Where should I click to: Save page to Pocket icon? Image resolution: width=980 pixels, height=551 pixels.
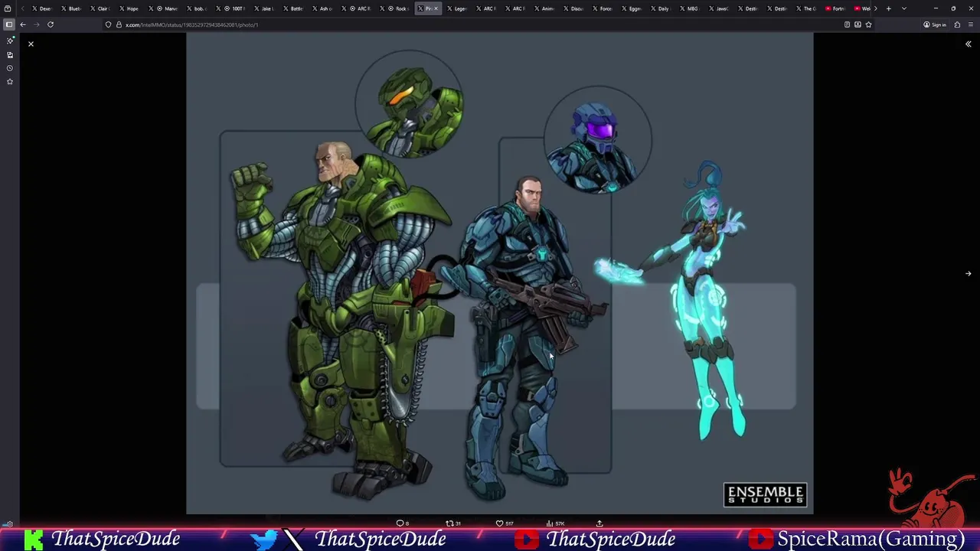coord(857,24)
